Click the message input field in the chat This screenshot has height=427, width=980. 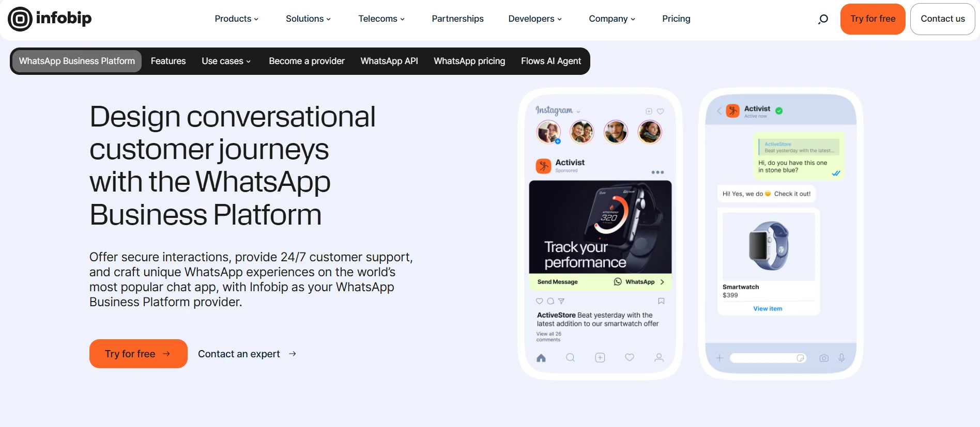click(x=764, y=357)
